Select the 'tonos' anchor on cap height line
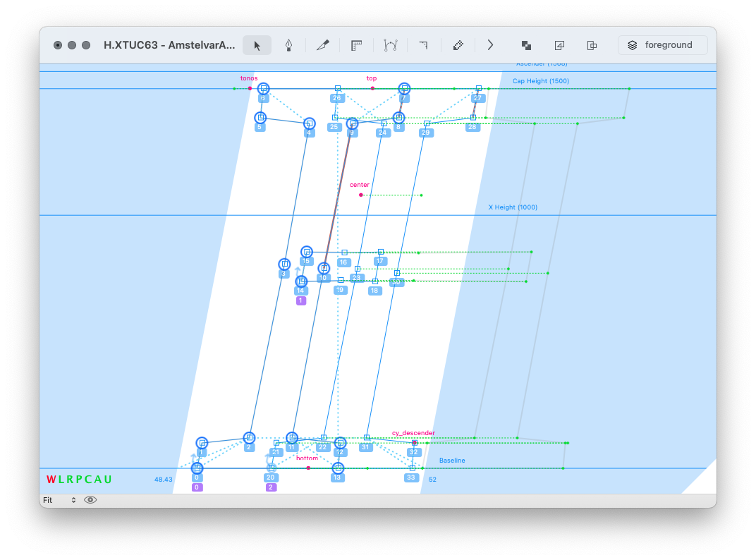Image resolution: width=756 pixels, height=560 pixels. tap(250, 88)
